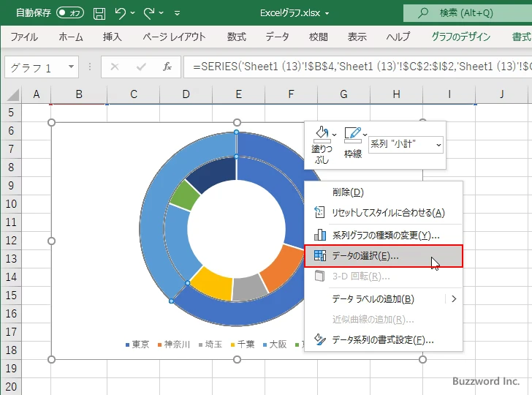Image resolution: width=532 pixels, height=395 pixels.
Task: Open the 塗りつぶし fill dropdown arrow
Action: click(x=335, y=135)
